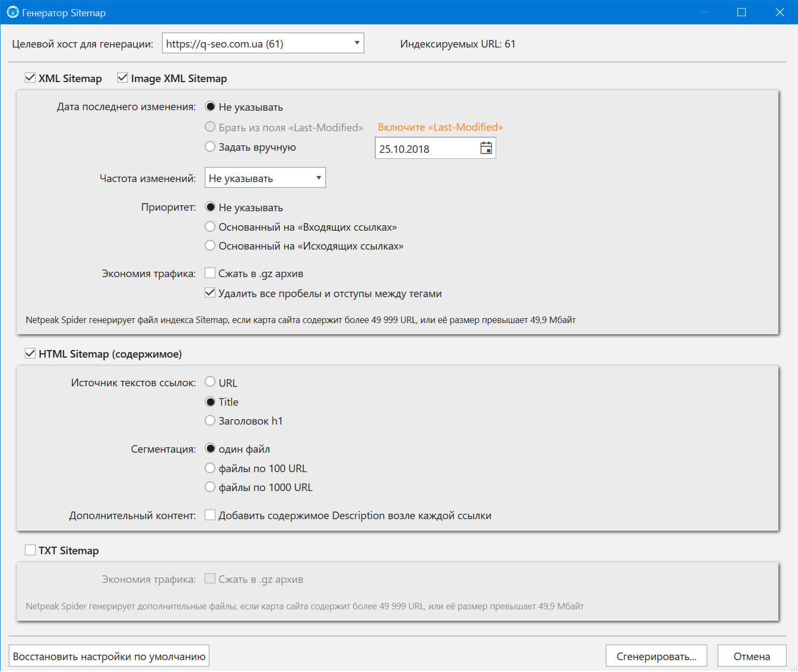Select segmentation 'файлы по 1000 URL'
The height and width of the screenshot is (672, 798).
[x=210, y=487]
